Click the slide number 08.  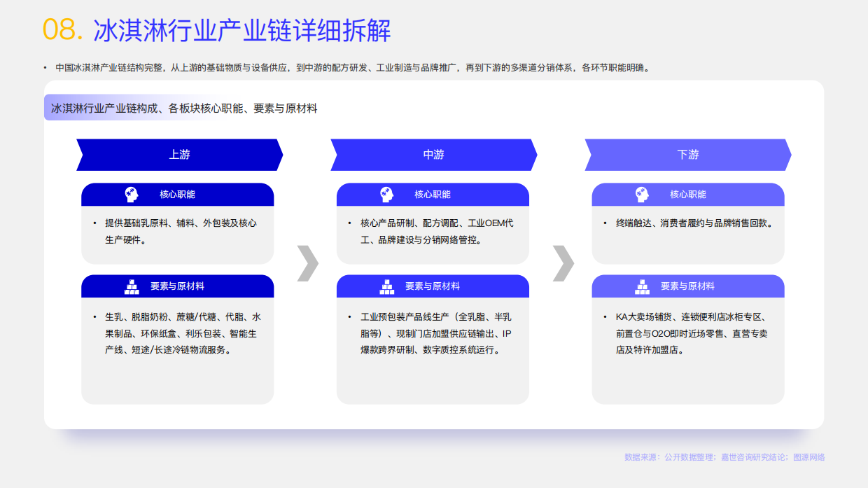tap(63, 30)
